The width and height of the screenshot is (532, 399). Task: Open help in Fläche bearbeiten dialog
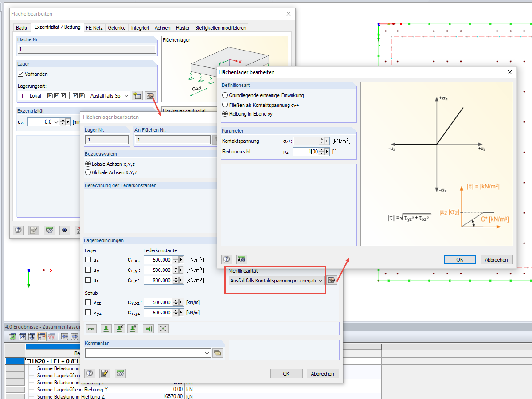[18, 230]
